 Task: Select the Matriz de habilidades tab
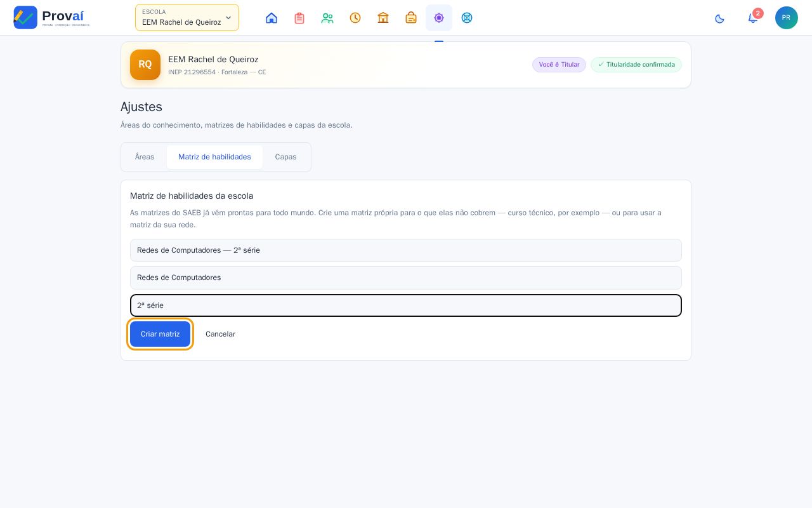tap(214, 157)
